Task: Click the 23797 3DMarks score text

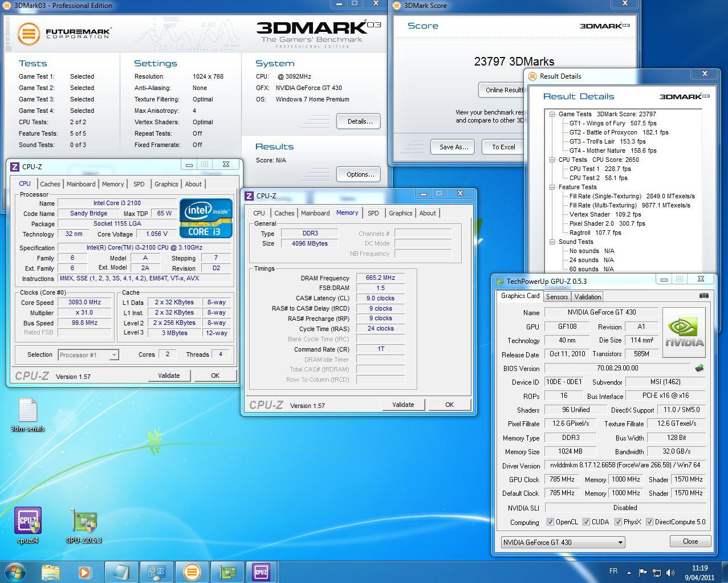Action: coord(514,62)
